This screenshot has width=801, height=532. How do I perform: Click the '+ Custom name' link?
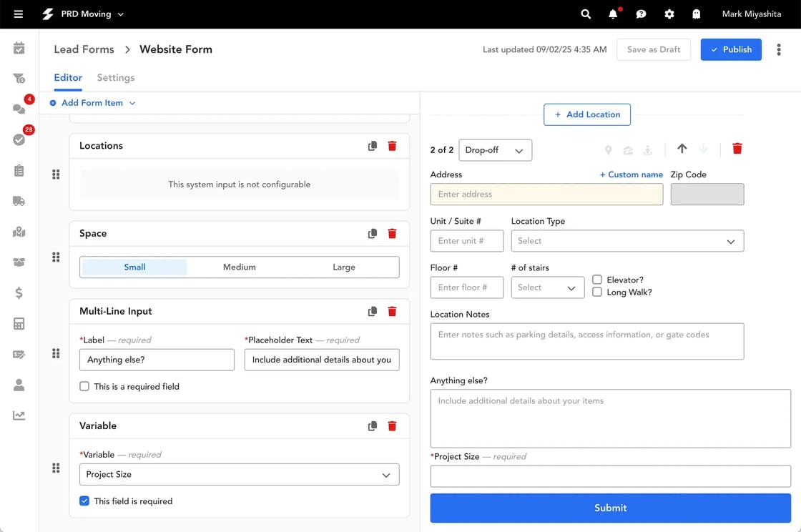(631, 174)
